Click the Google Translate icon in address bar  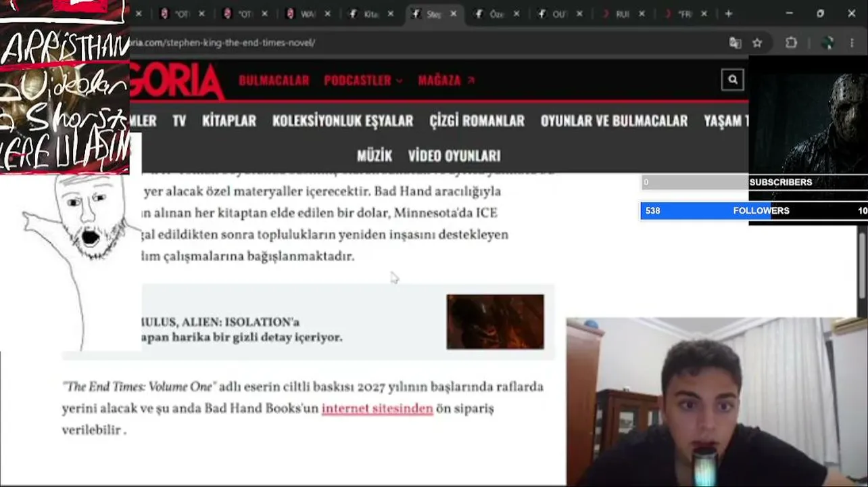735,43
